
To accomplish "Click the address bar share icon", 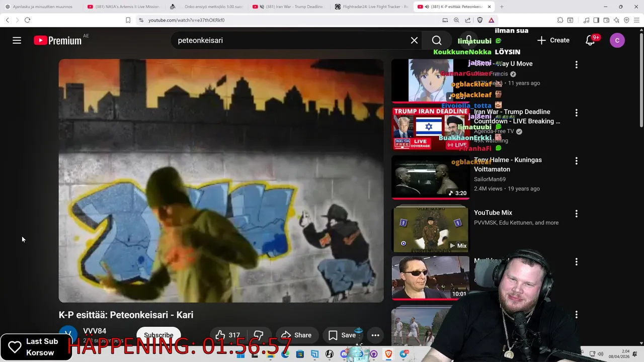I will tap(468, 20).
